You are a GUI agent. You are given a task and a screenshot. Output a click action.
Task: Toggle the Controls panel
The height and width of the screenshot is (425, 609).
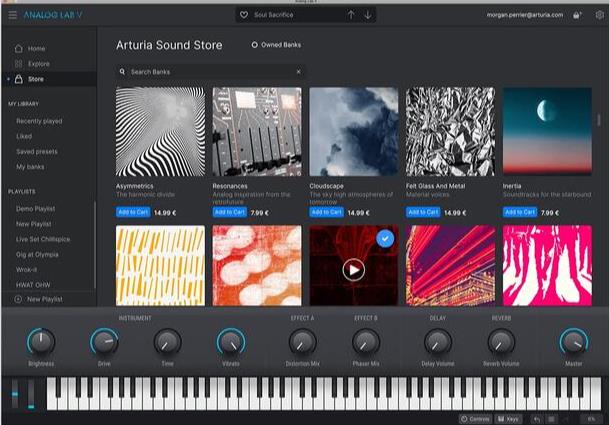[x=475, y=418]
